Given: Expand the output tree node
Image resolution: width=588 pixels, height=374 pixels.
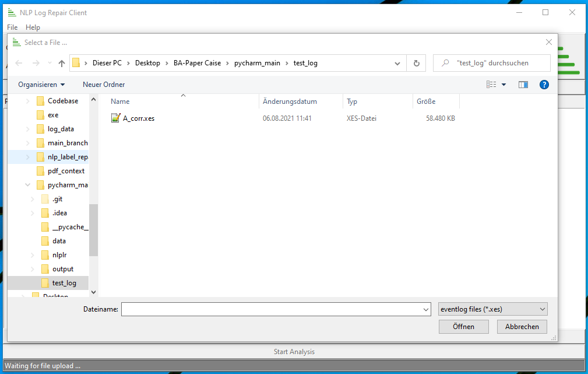Looking at the screenshot, I should click(x=33, y=269).
